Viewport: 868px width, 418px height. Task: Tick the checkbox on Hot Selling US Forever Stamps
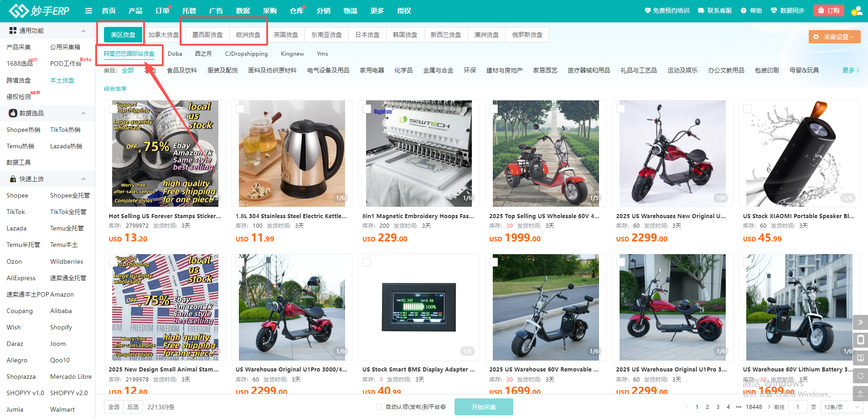(x=113, y=109)
